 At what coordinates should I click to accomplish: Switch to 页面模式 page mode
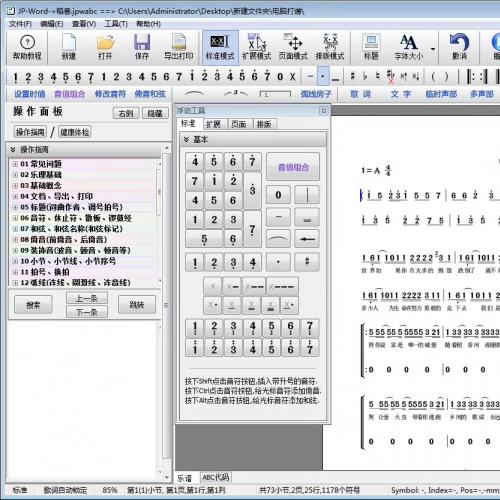click(293, 48)
